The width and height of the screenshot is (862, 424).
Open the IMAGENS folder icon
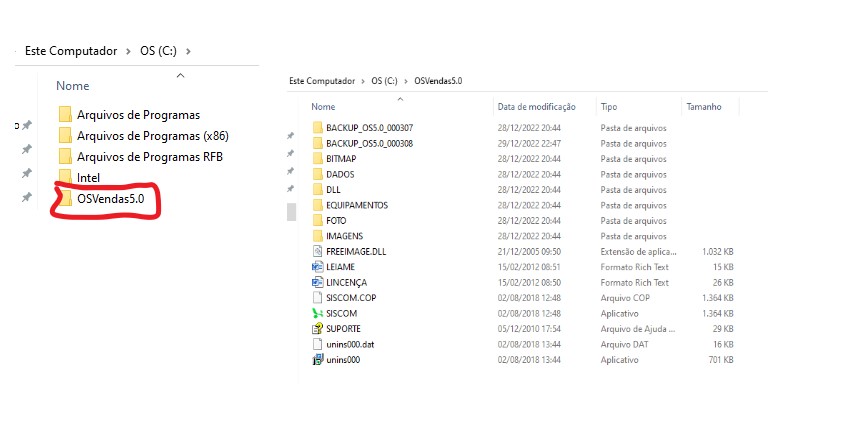pyautogui.click(x=317, y=236)
